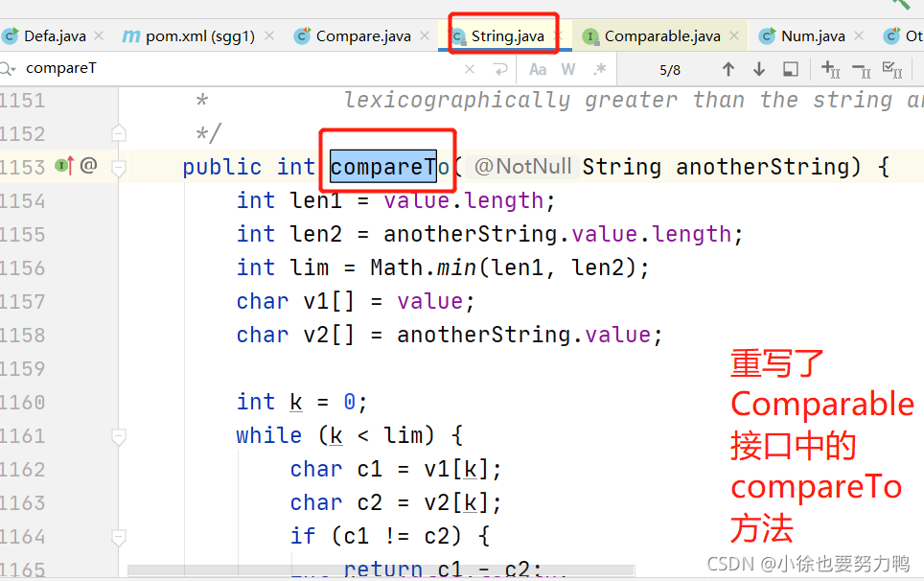
Task: Go to next occurrence arrow
Action: coord(759,70)
